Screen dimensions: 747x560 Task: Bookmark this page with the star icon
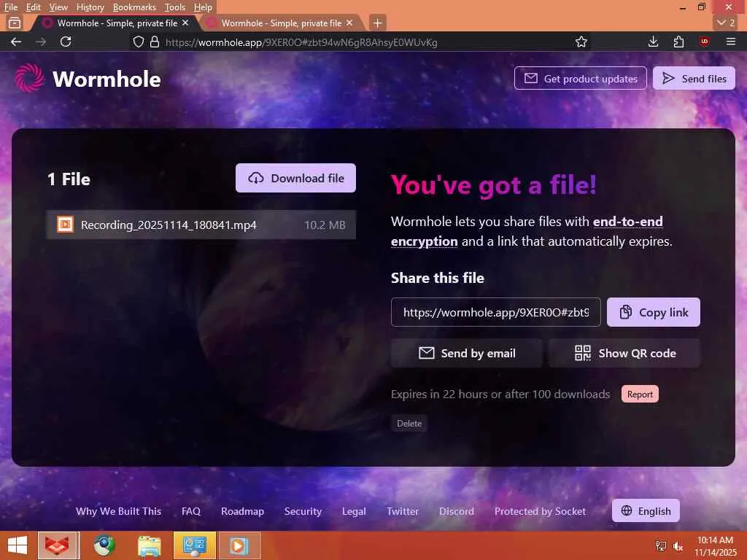point(581,42)
